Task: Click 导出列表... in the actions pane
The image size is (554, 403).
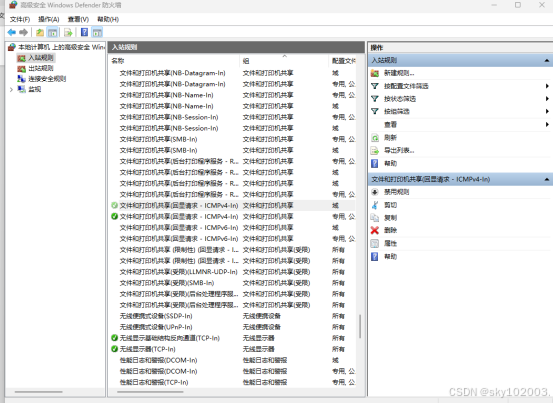Action: point(399,150)
